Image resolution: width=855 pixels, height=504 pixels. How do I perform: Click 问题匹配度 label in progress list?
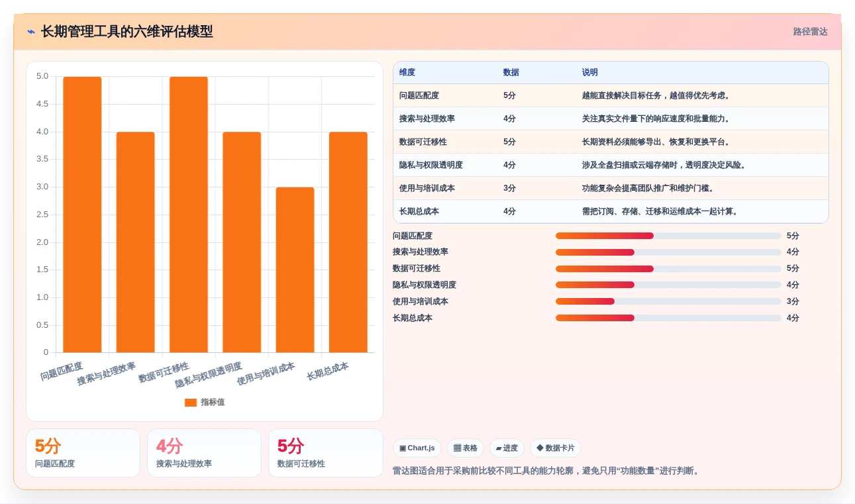pos(413,236)
